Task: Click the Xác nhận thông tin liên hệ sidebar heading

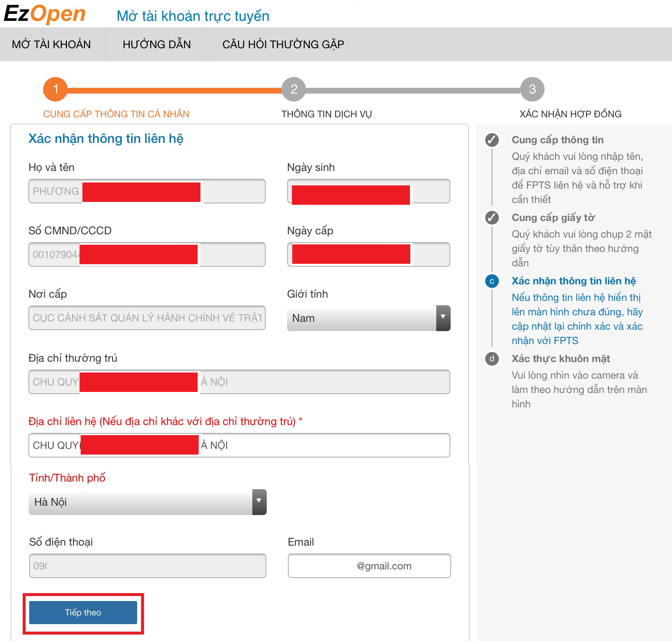Action: [x=574, y=281]
